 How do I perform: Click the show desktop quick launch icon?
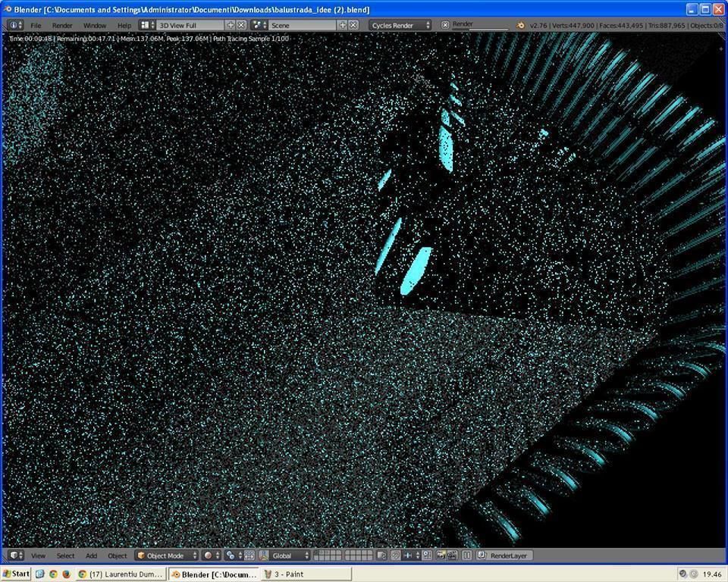[40, 574]
